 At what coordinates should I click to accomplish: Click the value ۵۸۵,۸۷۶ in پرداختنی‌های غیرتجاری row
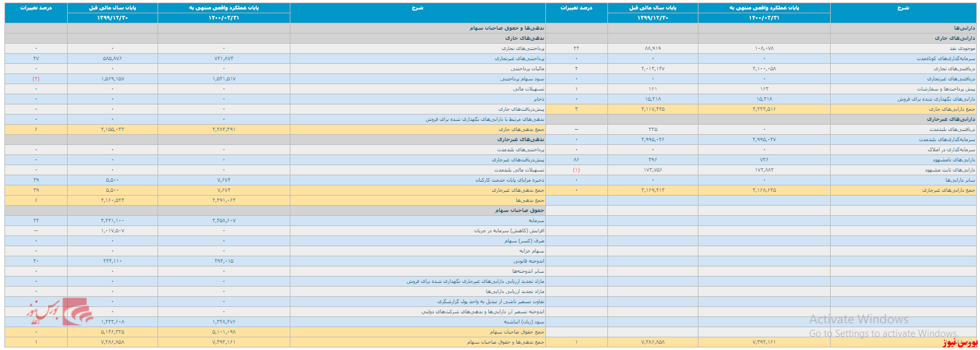click(x=113, y=58)
